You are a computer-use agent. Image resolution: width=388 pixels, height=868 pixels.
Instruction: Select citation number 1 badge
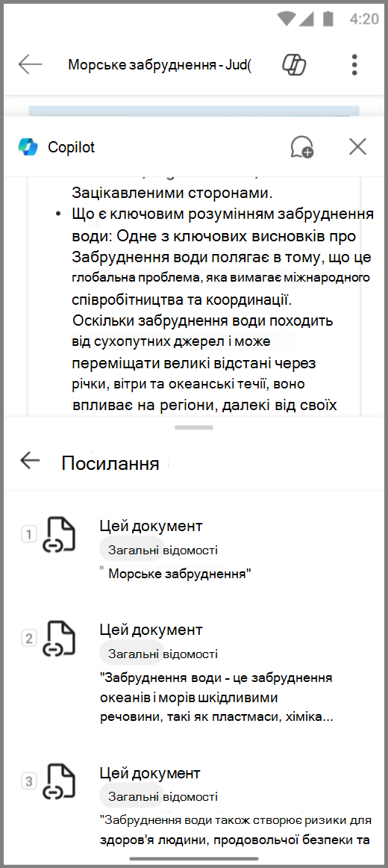click(29, 535)
